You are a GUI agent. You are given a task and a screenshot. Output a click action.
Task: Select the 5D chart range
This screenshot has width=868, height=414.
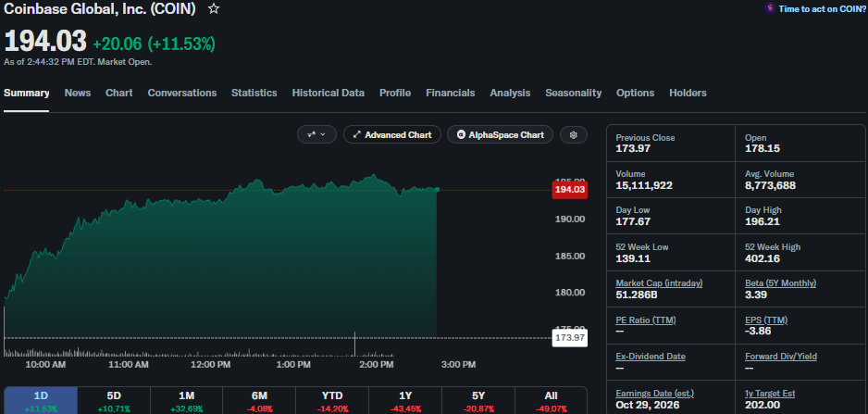tap(114, 401)
